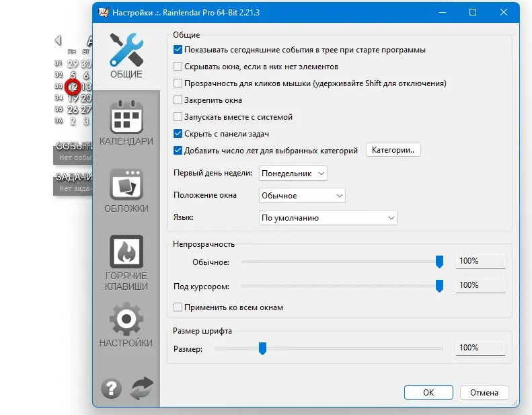Check apply to all windows option

point(178,307)
